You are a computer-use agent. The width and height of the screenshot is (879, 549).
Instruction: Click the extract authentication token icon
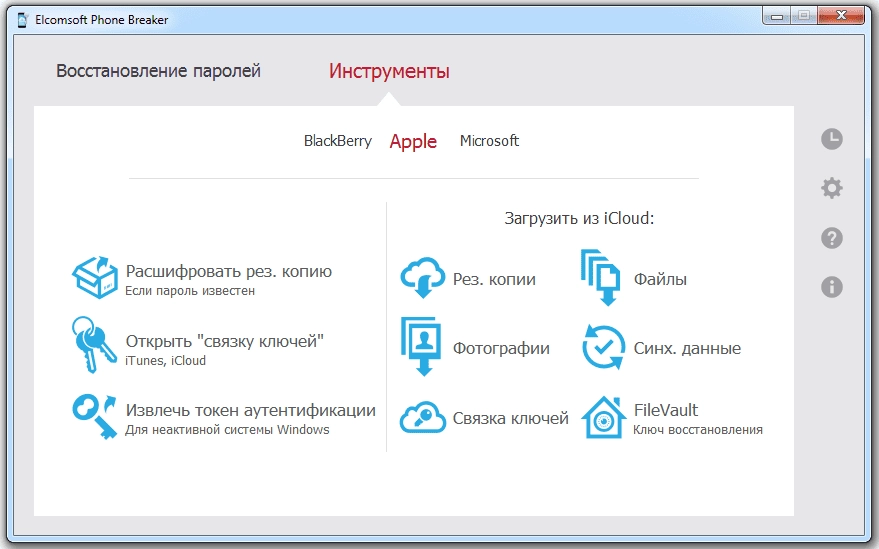[94, 416]
